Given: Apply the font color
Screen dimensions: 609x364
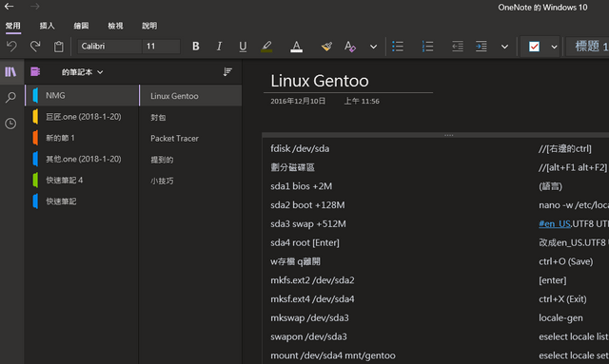Looking at the screenshot, I should 296,47.
